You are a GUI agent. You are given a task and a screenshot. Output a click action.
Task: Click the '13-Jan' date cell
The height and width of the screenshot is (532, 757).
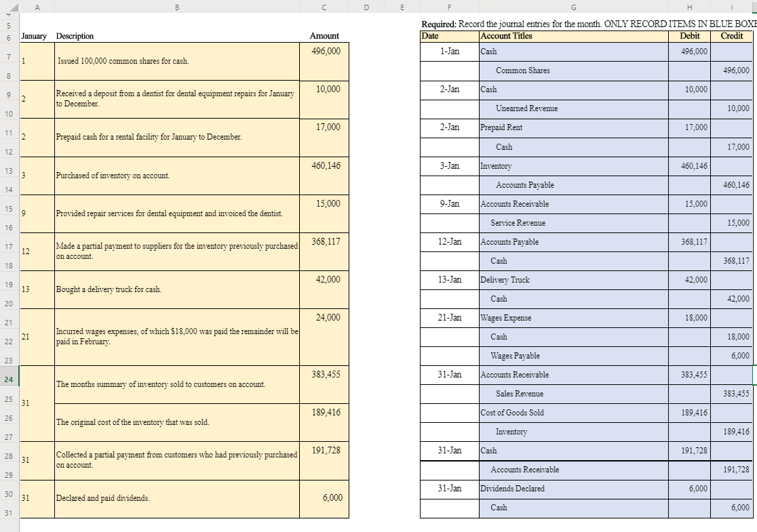click(x=450, y=280)
